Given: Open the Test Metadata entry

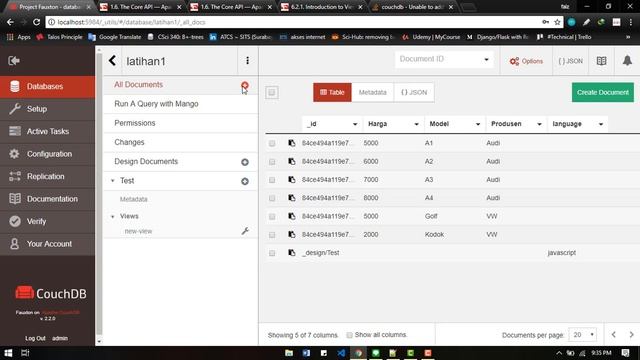Looking at the screenshot, I should pos(133,199).
